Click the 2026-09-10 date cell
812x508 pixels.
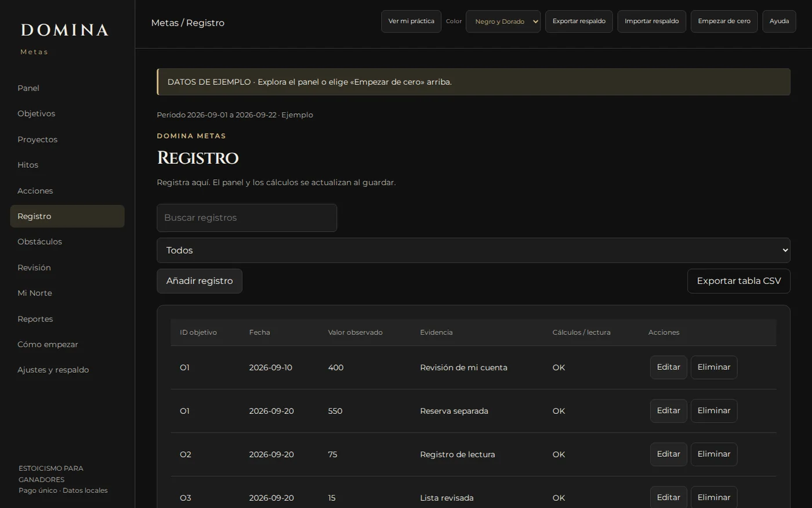coord(271,368)
